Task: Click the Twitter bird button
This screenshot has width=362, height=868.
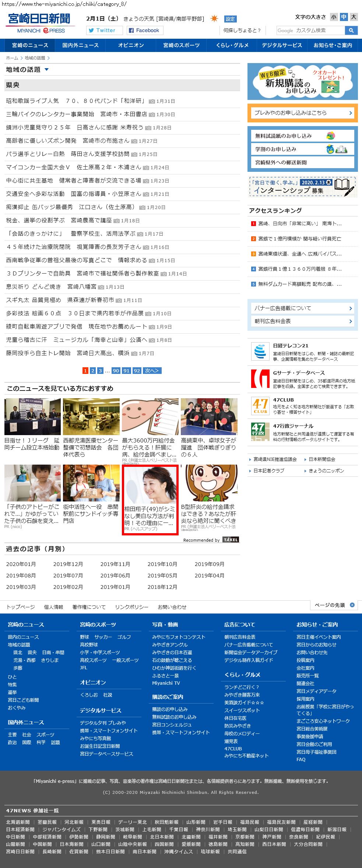Action: tap(104, 31)
